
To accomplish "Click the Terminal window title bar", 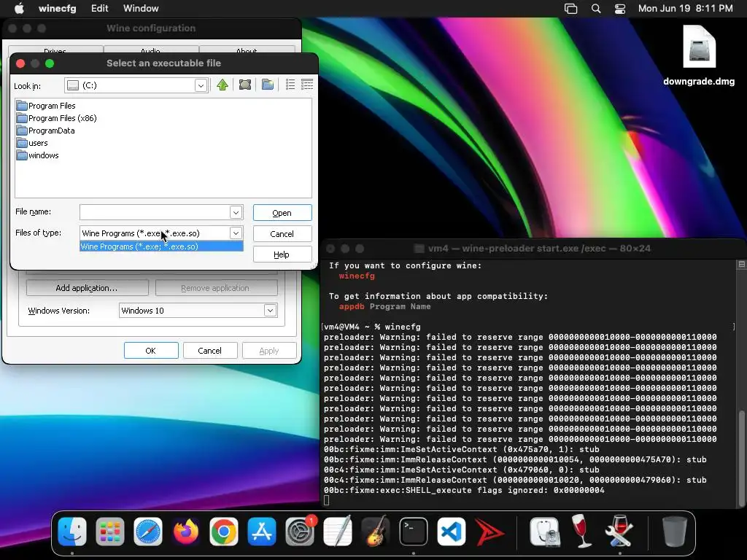I will point(532,248).
